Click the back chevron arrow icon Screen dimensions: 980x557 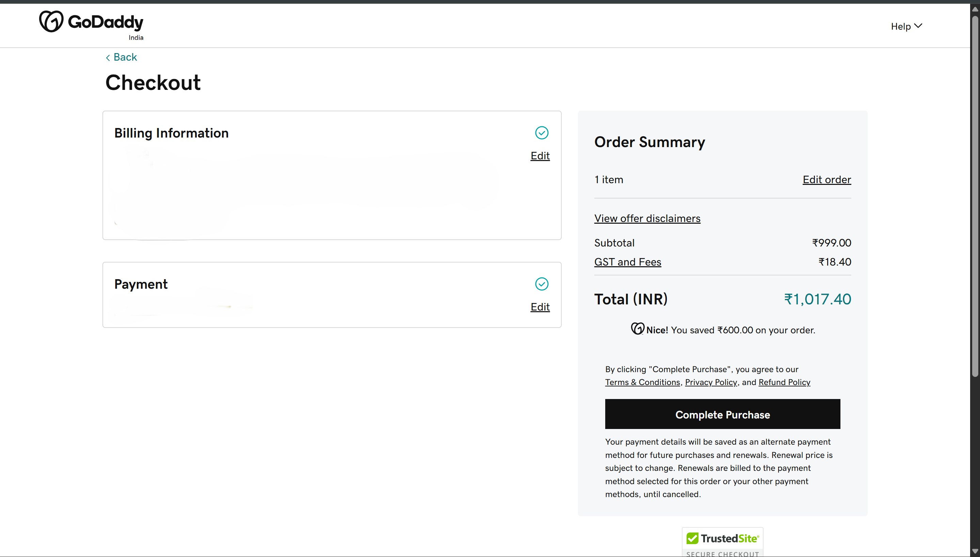108,57
